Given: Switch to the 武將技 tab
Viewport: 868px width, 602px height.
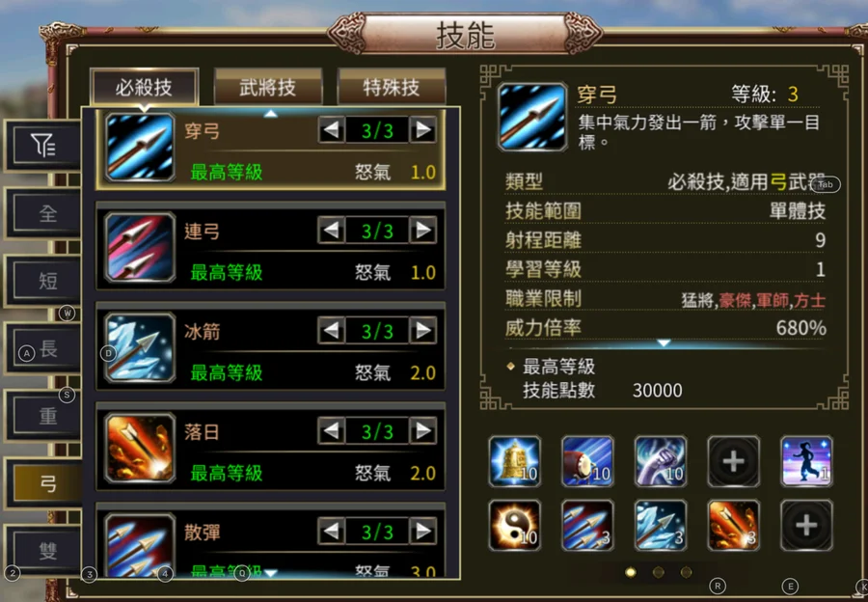Looking at the screenshot, I should (268, 87).
